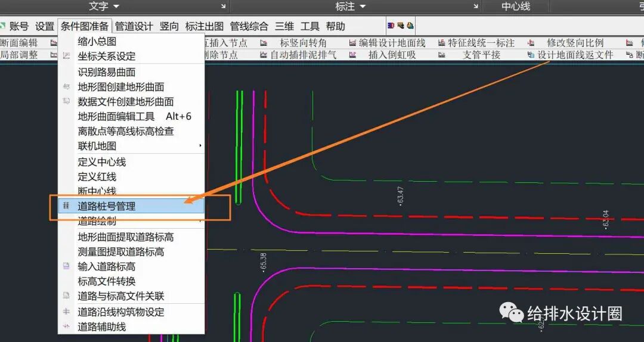Close the open 条件图准备 menu

[x=85, y=26]
